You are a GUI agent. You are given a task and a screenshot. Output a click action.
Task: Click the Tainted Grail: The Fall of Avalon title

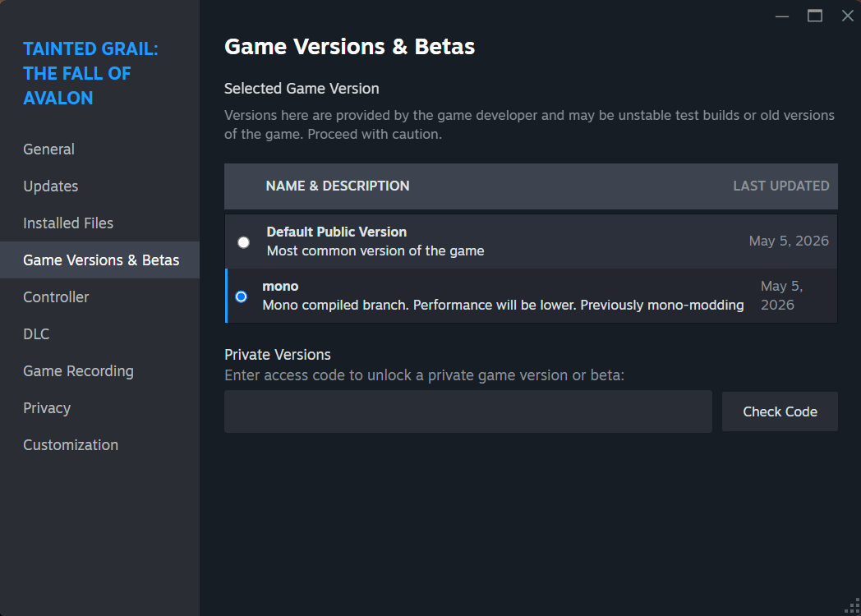click(x=90, y=73)
